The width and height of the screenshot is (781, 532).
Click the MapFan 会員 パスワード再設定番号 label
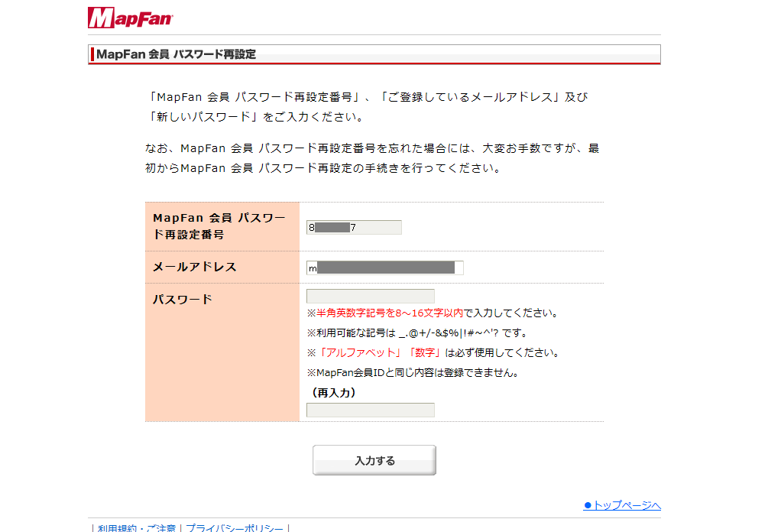coord(219,226)
